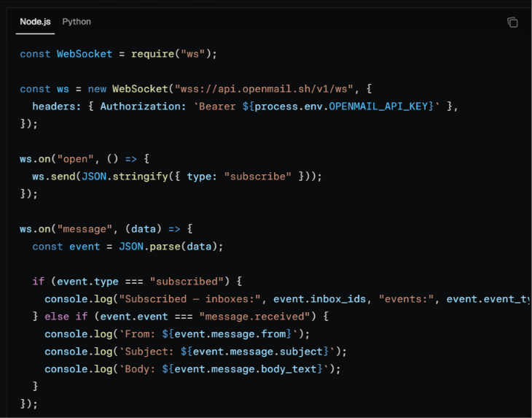Screen dimensions: 532x418
Task: Click the ws.on("open" line
Action: point(85,159)
